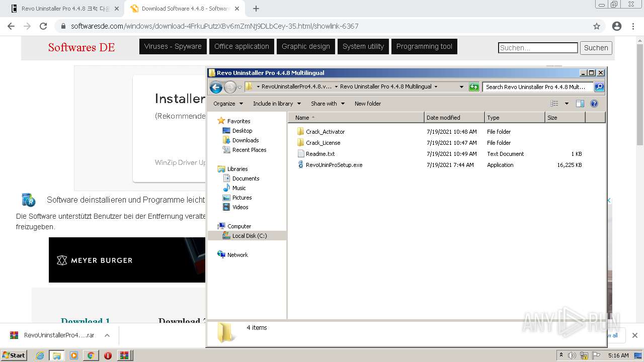Open Videos library
The width and height of the screenshot is (644, 362).
240,207
